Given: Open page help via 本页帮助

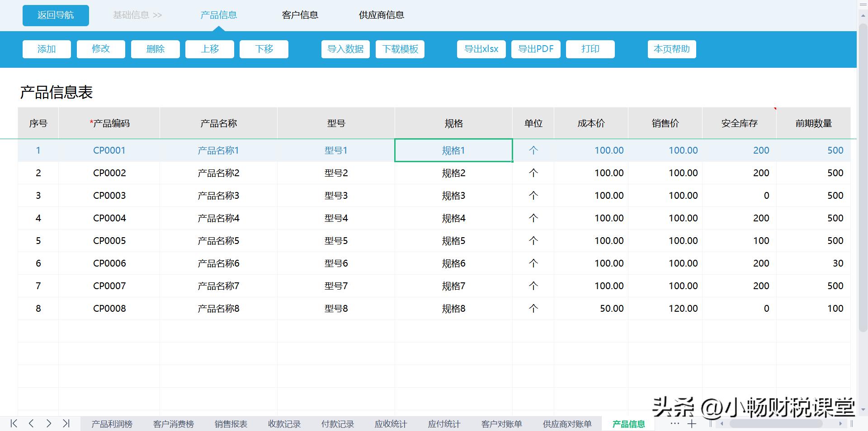Looking at the screenshot, I should [x=672, y=49].
